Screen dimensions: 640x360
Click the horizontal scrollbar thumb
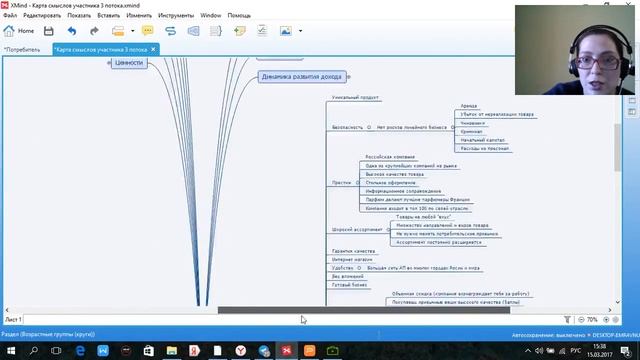pyautogui.click(x=364, y=310)
